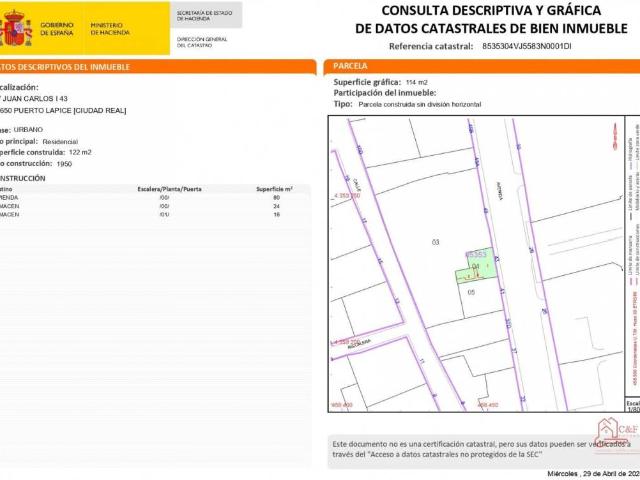Image resolution: width=640 pixels, height=480 pixels.
Task: Click the 'CONSULTA DESCRIPTIVA Y GRÁFICA' title line
Action: tap(491, 10)
